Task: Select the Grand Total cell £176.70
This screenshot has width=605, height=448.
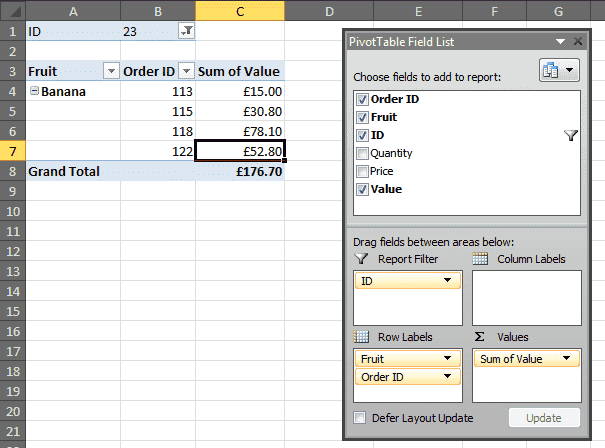Action: point(240,171)
